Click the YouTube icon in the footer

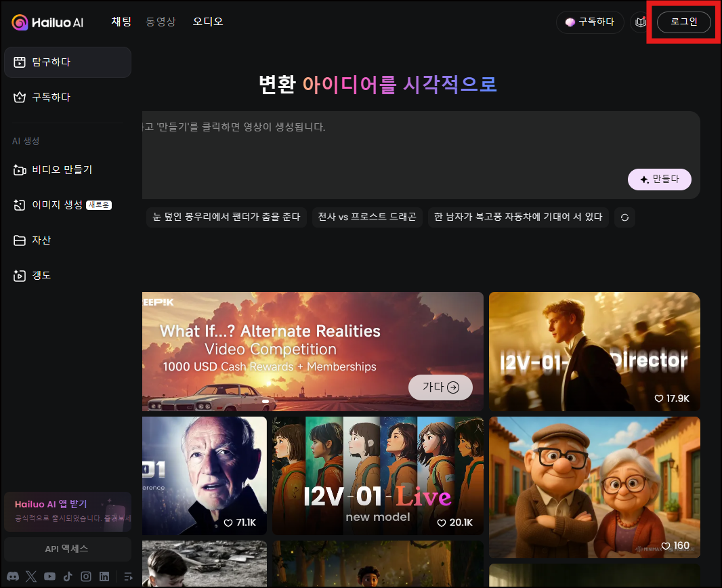pyautogui.click(x=49, y=576)
